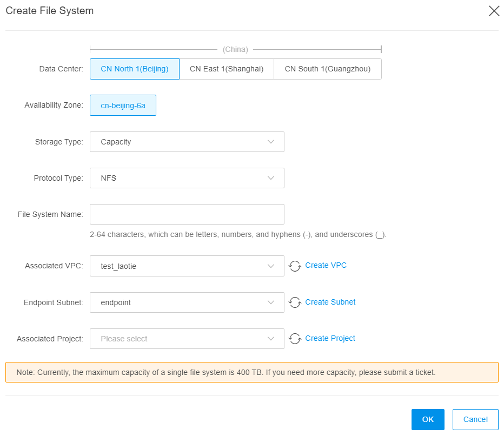Close the Create File System dialog
The width and height of the screenshot is (504, 435).
point(494,11)
